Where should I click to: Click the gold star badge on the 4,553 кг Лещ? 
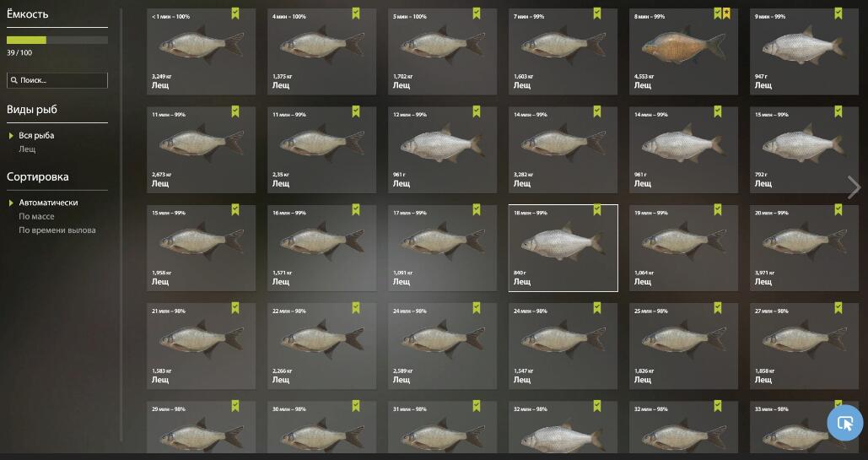click(726, 14)
